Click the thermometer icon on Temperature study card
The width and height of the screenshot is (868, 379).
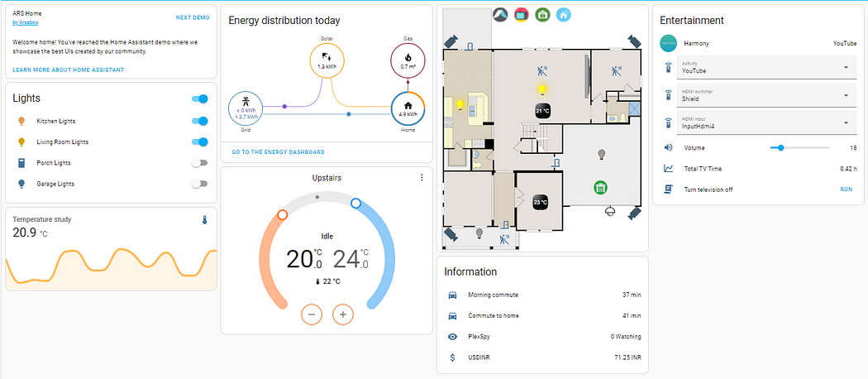click(204, 220)
